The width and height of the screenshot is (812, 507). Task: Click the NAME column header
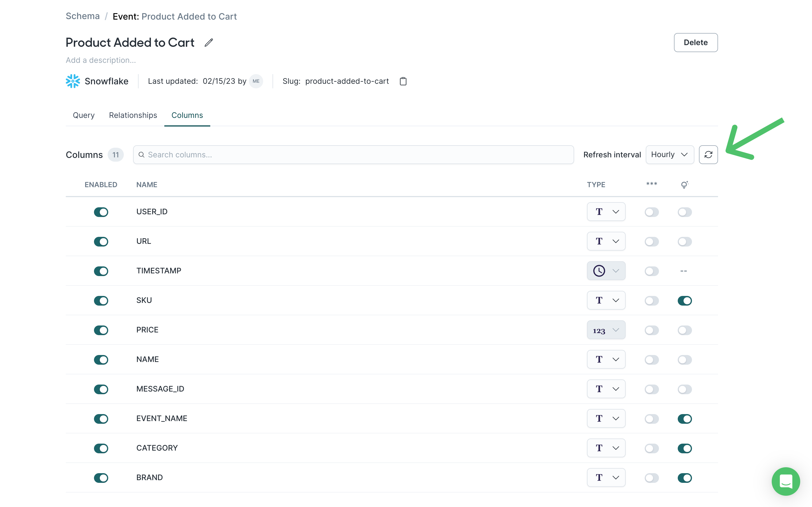pos(147,185)
